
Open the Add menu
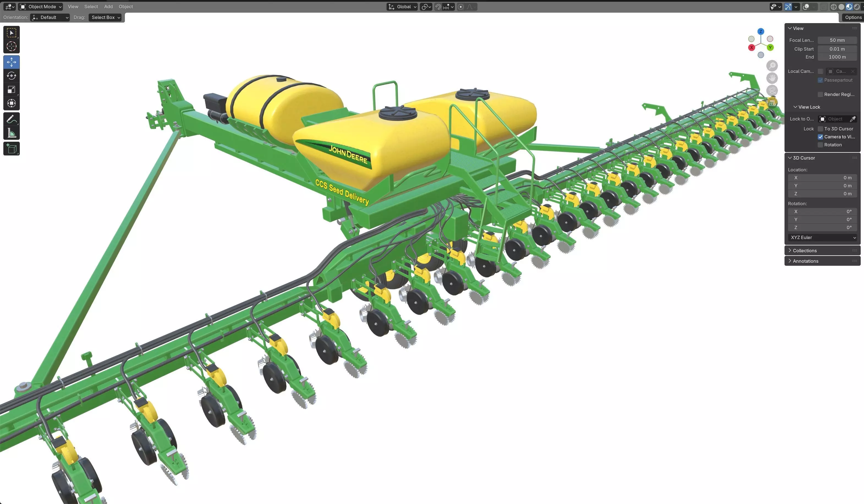coord(108,7)
